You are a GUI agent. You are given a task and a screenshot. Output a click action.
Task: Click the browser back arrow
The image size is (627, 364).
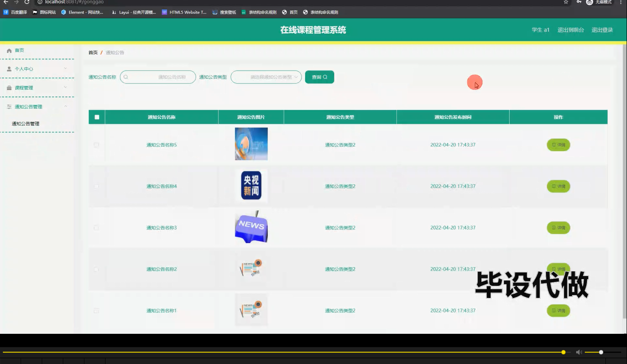(x=6, y=2)
